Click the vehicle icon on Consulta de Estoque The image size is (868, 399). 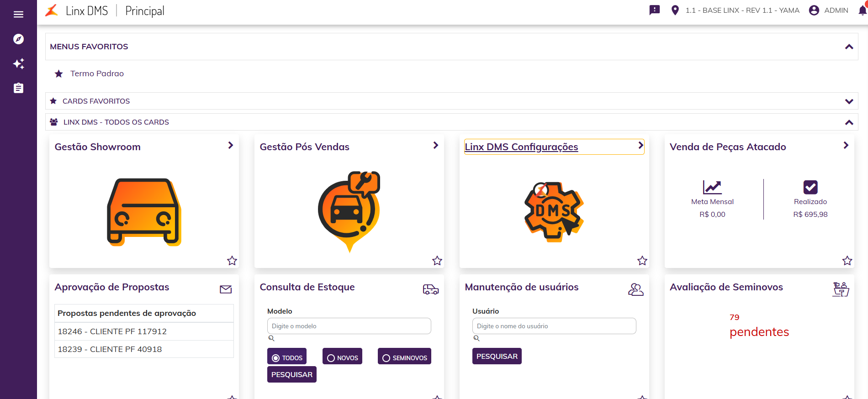(x=431, y=289)
